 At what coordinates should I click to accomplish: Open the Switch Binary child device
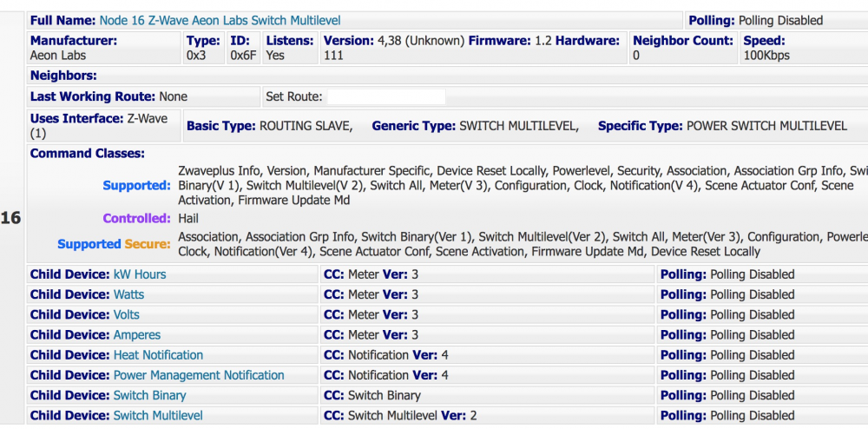click(149, 395)
